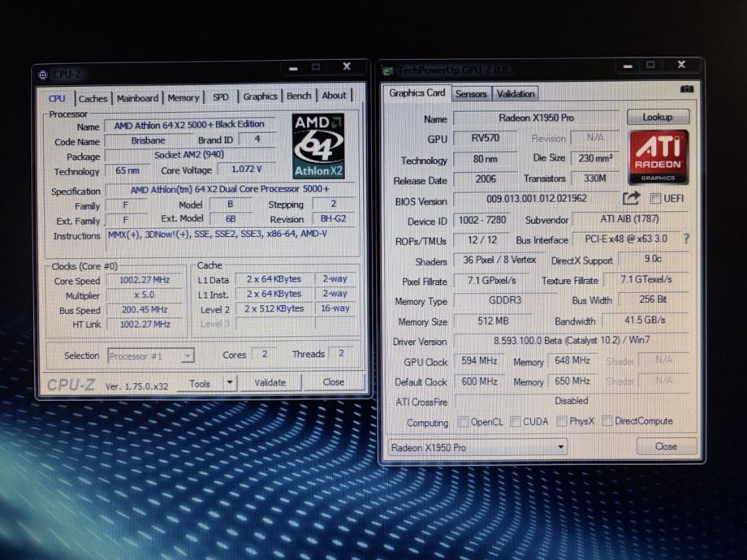This screenshot has width=747, height=560.
Task: Click the GPU-Z screenshot camera icon
Action: [686, 89]
